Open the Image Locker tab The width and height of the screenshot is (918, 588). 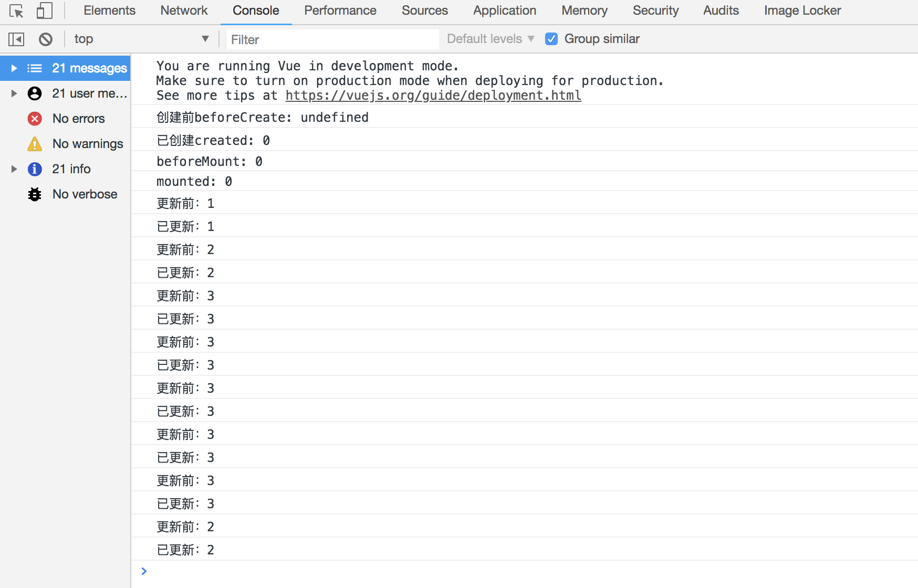(x=802, y=10)
